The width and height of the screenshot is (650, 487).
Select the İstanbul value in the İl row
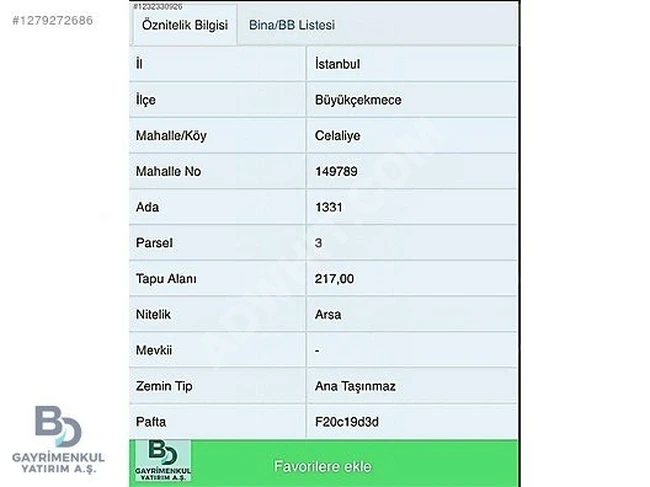(337, 63)
